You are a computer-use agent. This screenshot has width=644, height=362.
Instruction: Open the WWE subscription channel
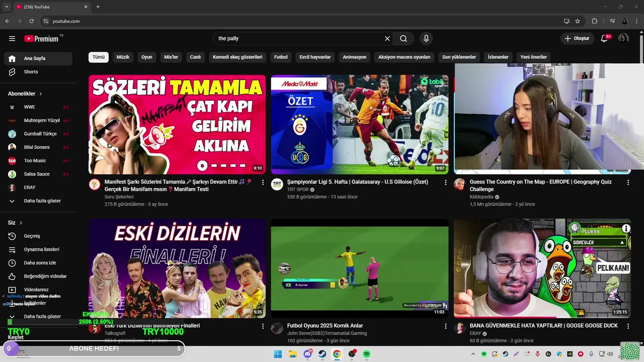[38, 107]
